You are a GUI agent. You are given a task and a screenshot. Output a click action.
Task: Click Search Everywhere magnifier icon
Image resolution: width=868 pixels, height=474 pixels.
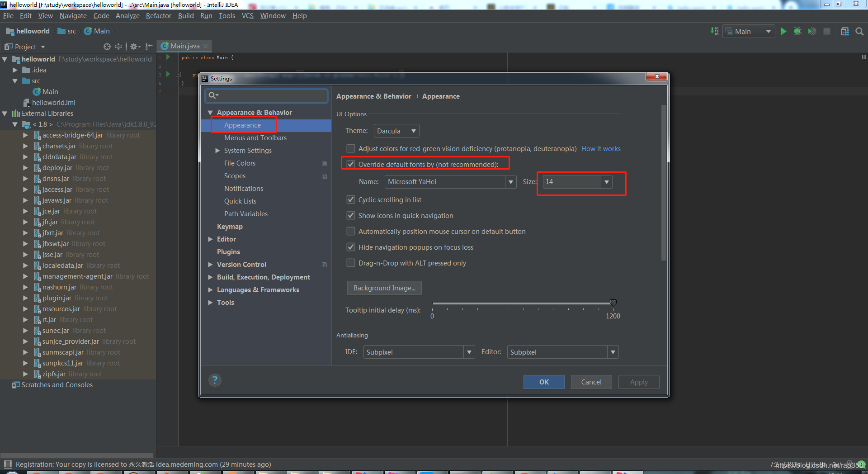[859, 31]
